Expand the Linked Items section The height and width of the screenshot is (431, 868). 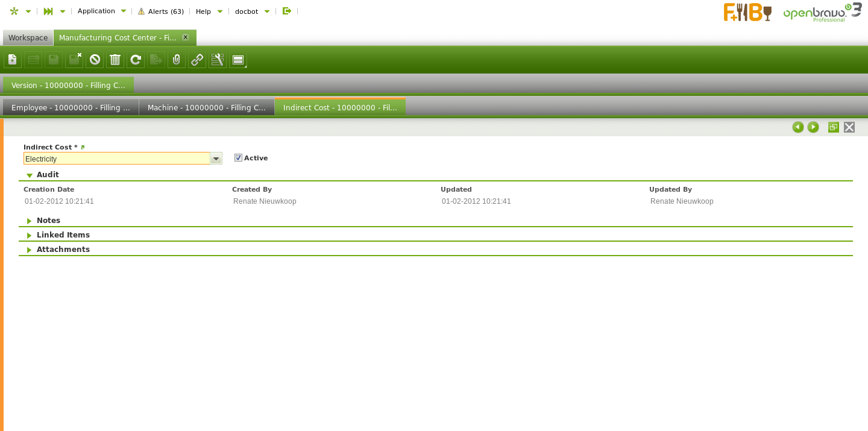(30, 235)
